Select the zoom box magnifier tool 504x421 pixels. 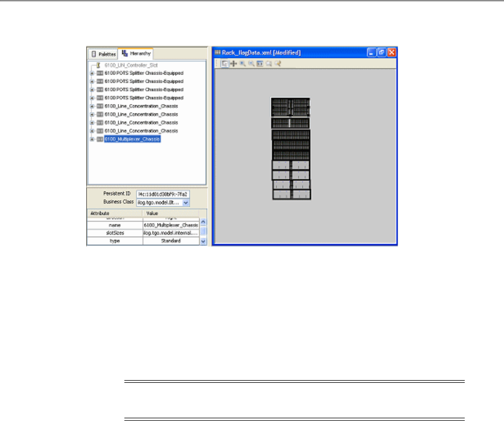tap(269, 64)
